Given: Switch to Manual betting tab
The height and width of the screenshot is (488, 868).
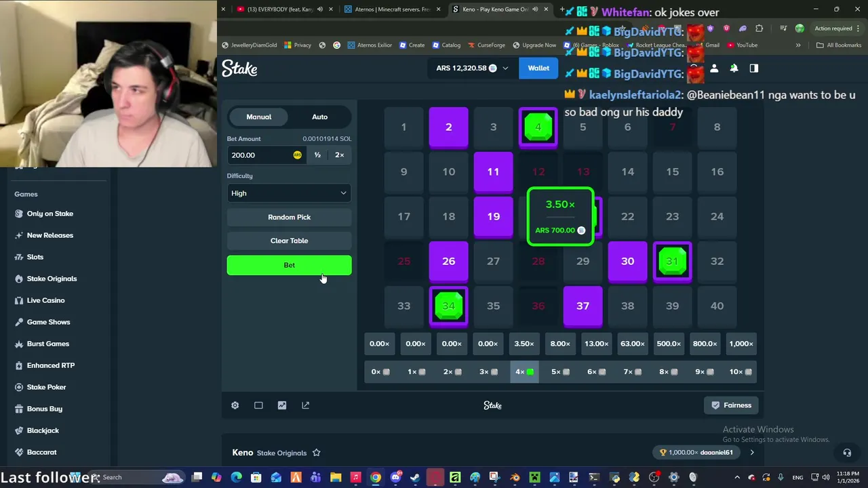Looking at the screenshot, I should click(x=258, y=117).
